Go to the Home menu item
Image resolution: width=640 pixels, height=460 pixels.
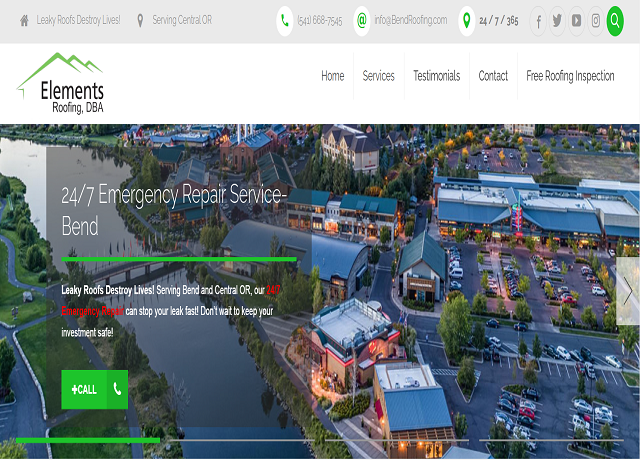(332, 76)
